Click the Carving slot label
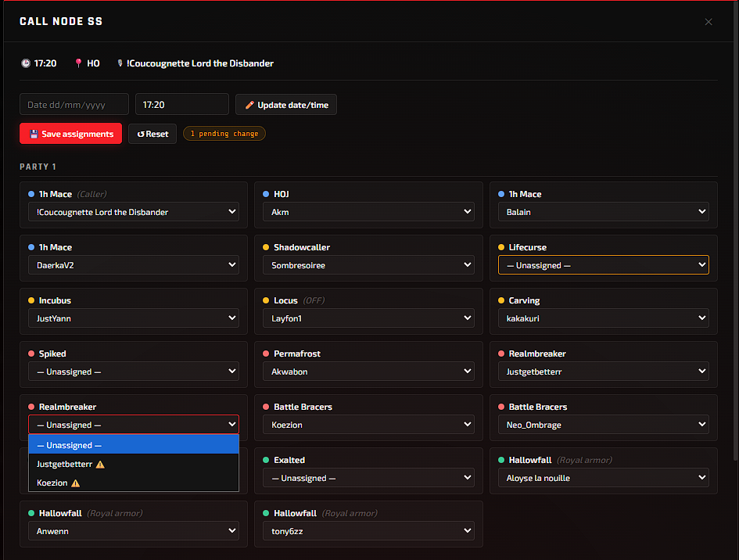 click(x=524, y=301)
